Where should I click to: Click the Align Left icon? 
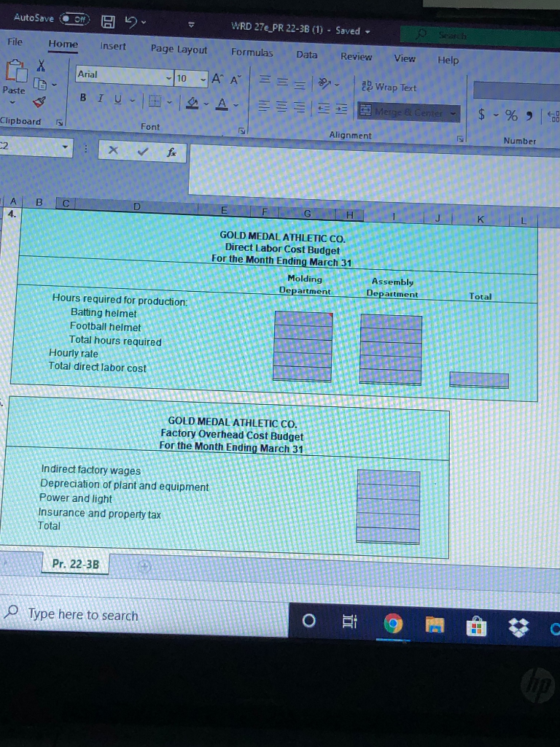[265, 105]
